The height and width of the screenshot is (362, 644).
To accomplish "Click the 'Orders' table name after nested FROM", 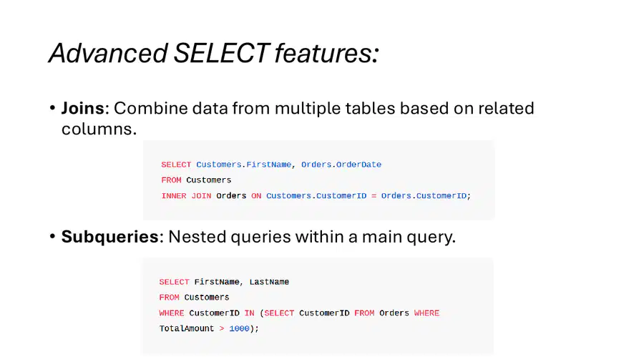I will 394,313.
